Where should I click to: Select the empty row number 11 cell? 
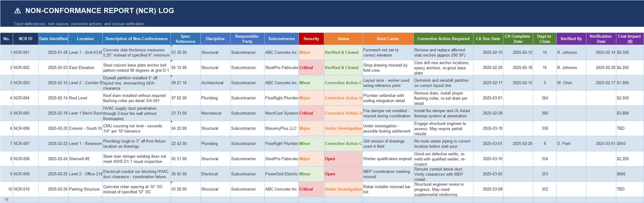(6, 200)
